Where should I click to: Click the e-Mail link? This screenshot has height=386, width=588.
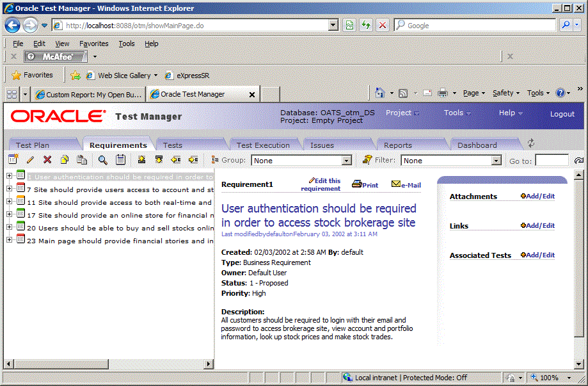[x=406, y=184]
